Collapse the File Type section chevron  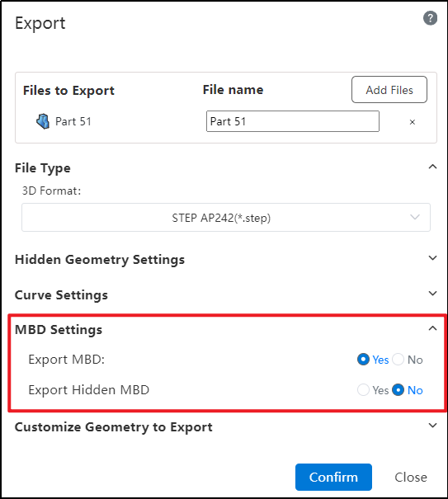click(x=432, y=167)
